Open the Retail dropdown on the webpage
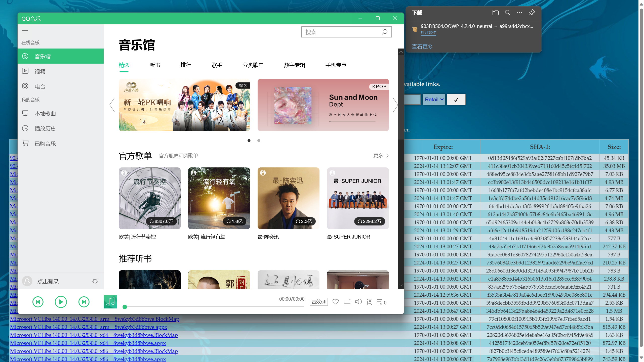Screen dimensions: 644x362 pyautogui.click(x=433, y=99)
